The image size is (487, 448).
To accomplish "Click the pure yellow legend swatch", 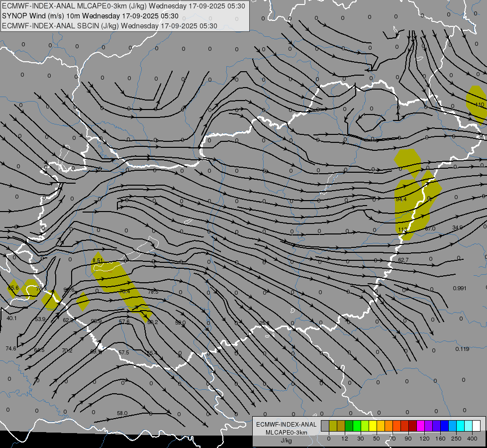I will pyautogui.click(x=373, y=426).
